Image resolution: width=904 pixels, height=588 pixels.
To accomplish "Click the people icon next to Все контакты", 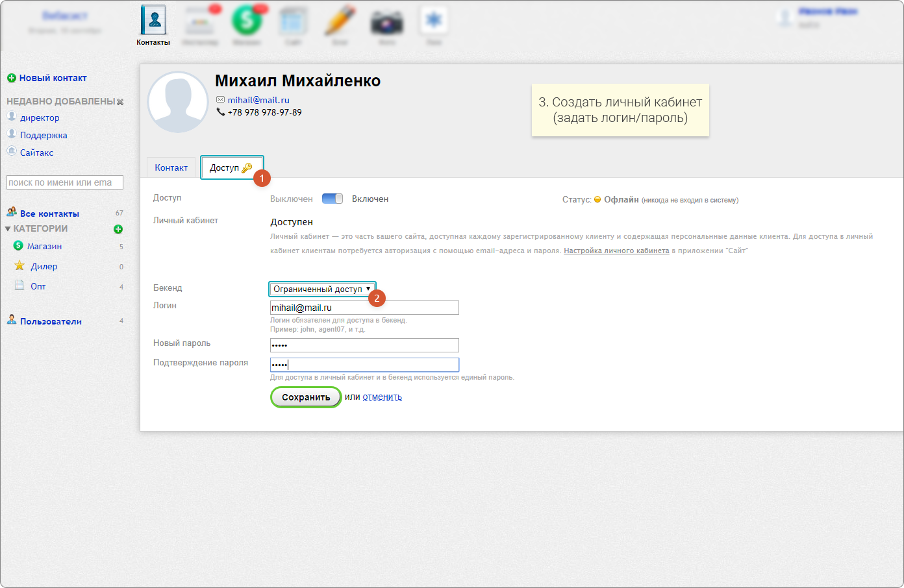I will click(12, 212).
